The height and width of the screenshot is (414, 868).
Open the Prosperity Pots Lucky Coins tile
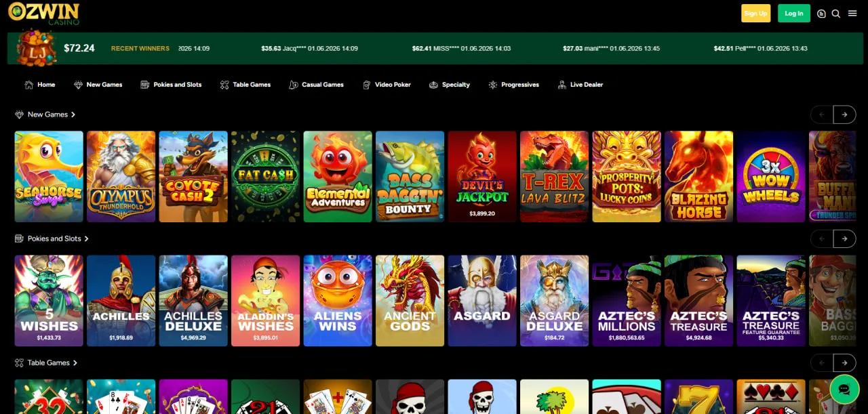tap(627, 176)
